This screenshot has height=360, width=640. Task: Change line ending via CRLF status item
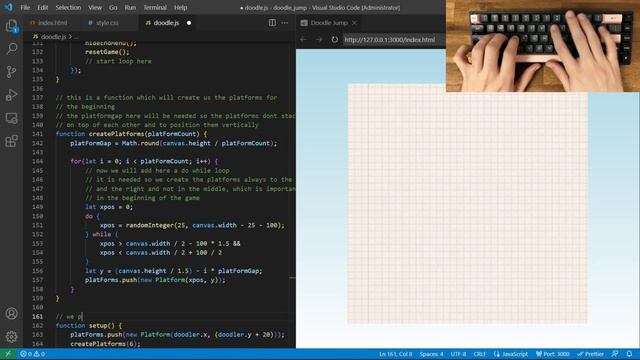pyautogui.click(x=479, y=354)
